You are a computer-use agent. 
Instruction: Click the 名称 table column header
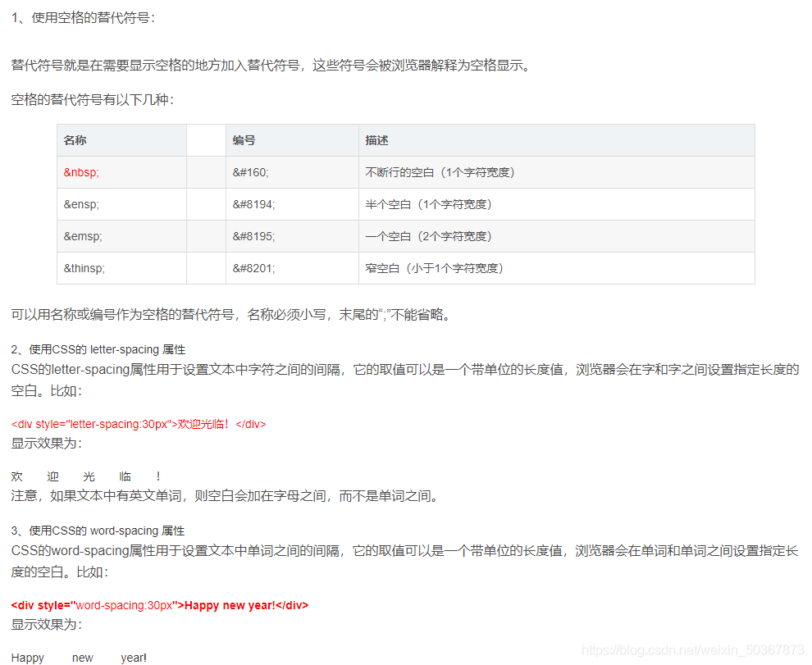click(75, 140)
